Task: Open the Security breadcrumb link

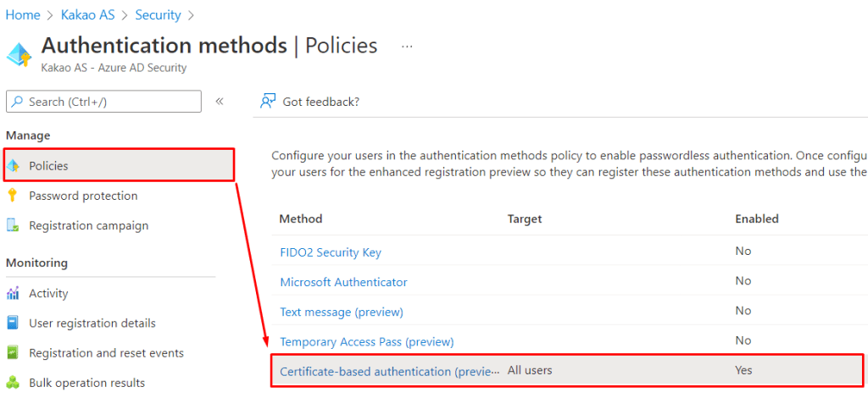Action: [158, 14]
